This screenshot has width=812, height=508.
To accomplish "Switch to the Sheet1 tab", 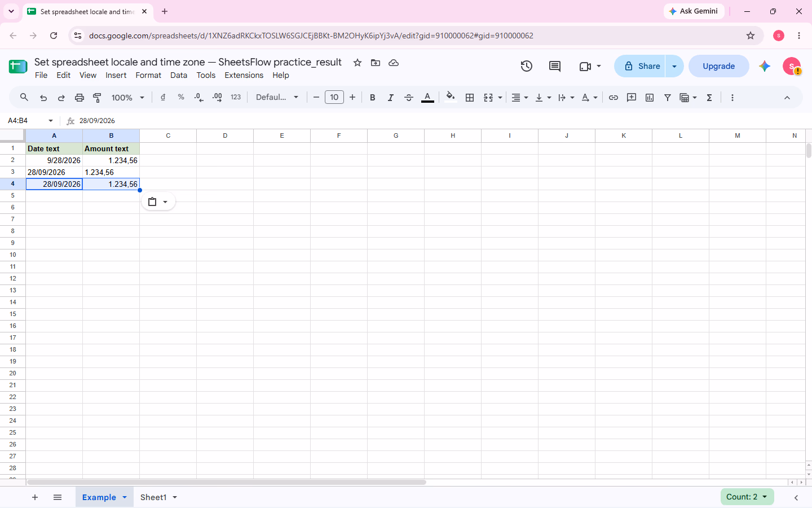I will [x=153, y=497].
